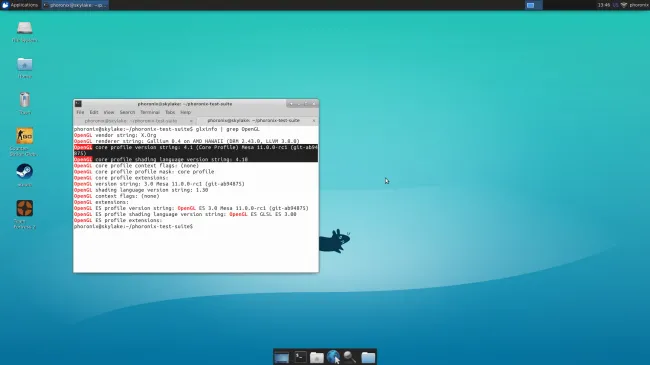Open the blue folder icon in dock

tap(368, 357)
